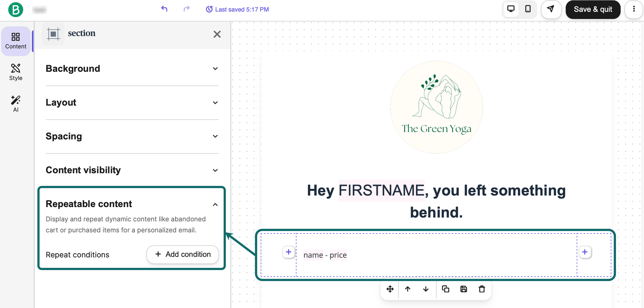
Task: Move the section block up
Action: click(408, 289)
